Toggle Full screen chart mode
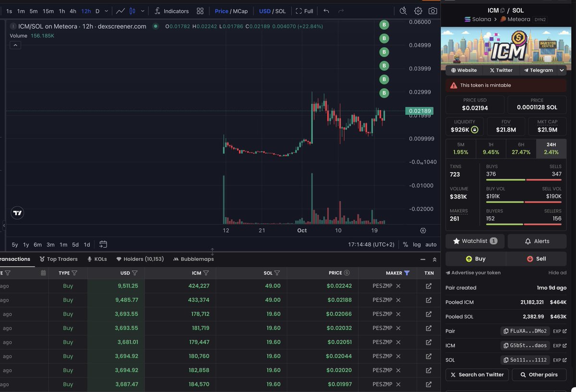The width and height of the screenshot is (576, 392). click(304, 11)
